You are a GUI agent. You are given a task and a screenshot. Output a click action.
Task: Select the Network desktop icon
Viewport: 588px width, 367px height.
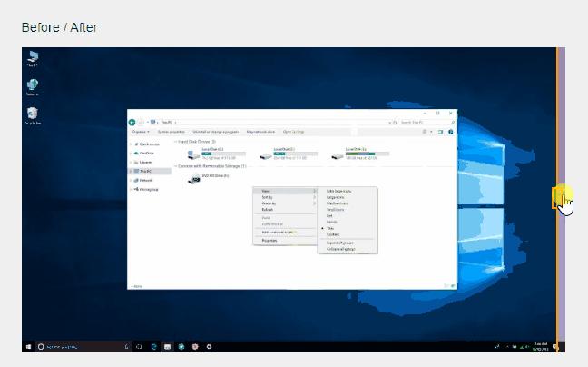click(x=33, y=87)
